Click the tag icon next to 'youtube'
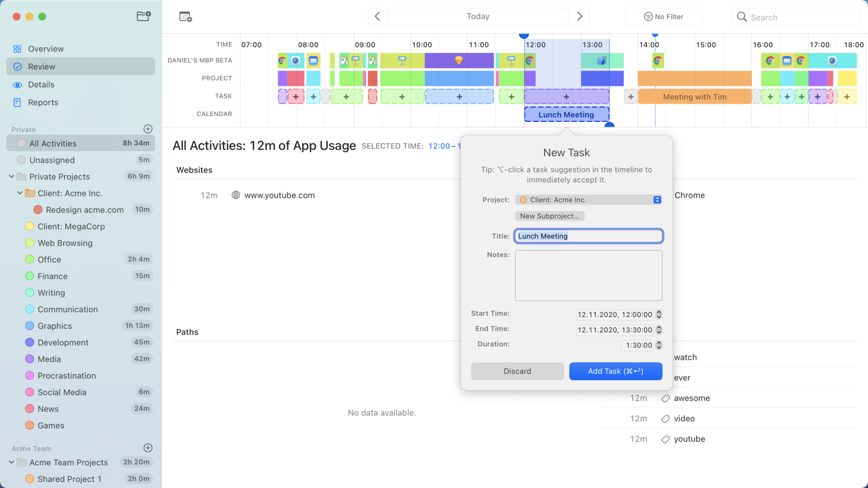The width and height of the screenshot is (868, 488). 665,439
